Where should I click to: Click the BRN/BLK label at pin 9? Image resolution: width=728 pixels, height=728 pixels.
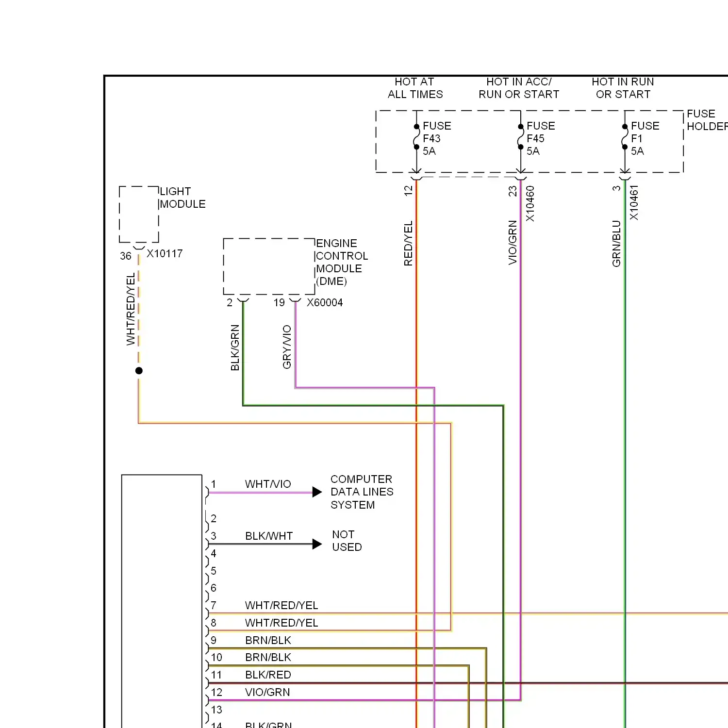(x=268, y=640)
